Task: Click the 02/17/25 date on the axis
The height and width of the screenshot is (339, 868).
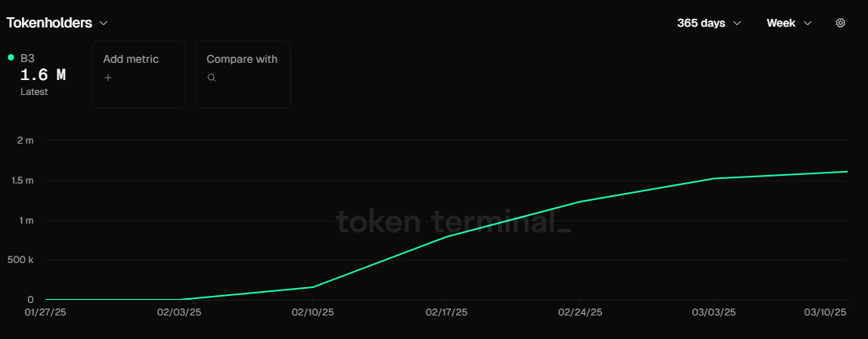Action: 446,312
